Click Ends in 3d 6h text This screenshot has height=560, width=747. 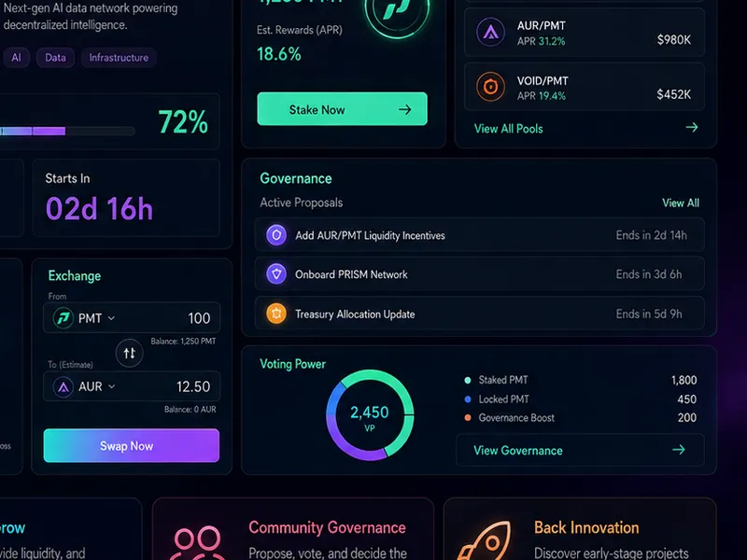point(649,274)
